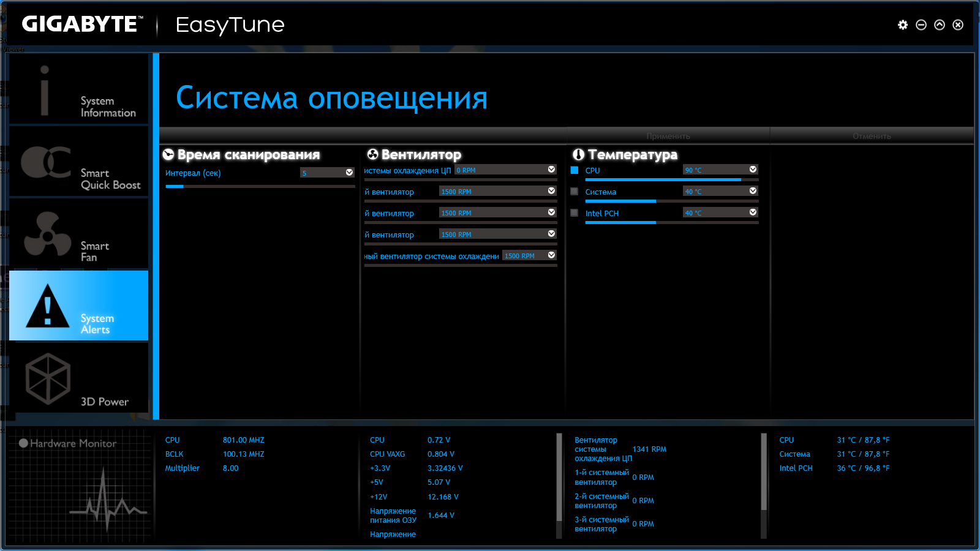The width and height of the screenshot is (980, 551).
Task: Click the scan interval slider track
Action: pos(260,186)
